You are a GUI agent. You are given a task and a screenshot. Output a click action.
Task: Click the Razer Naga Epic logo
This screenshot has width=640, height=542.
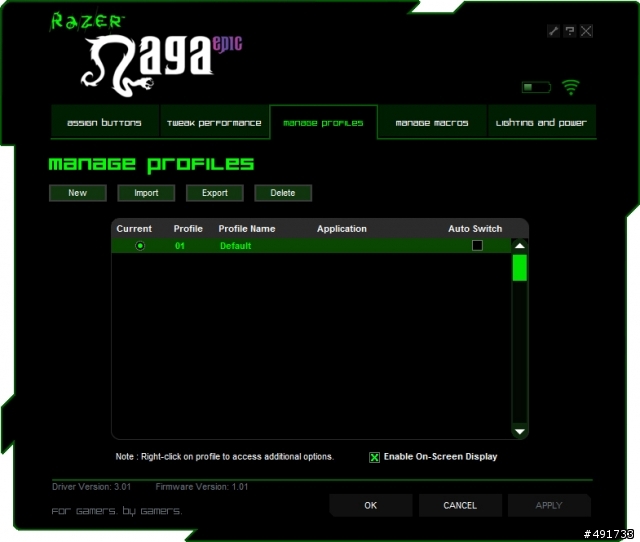pos(147,55)
